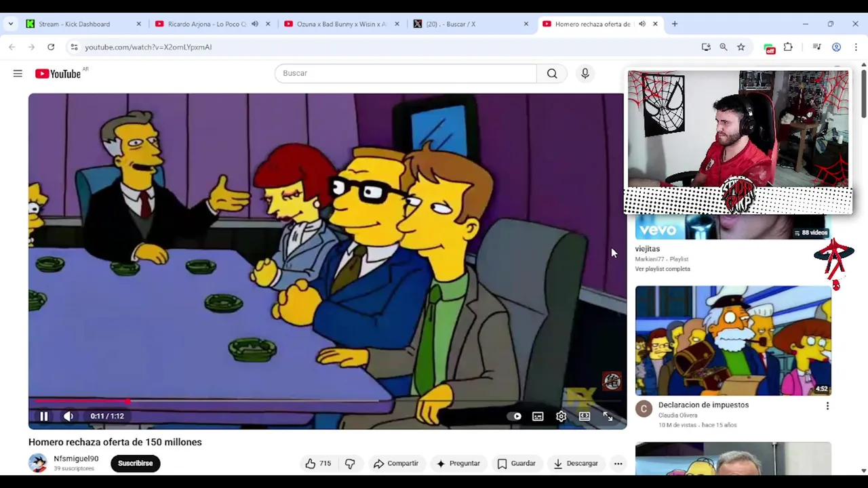Click in the Buscar search field
The width and height of the screenshot is (868, 488).
(x=406, y=73)
